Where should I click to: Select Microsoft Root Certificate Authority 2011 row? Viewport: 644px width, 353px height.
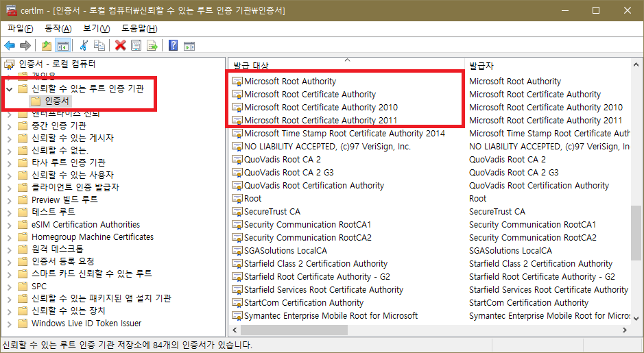320,120
